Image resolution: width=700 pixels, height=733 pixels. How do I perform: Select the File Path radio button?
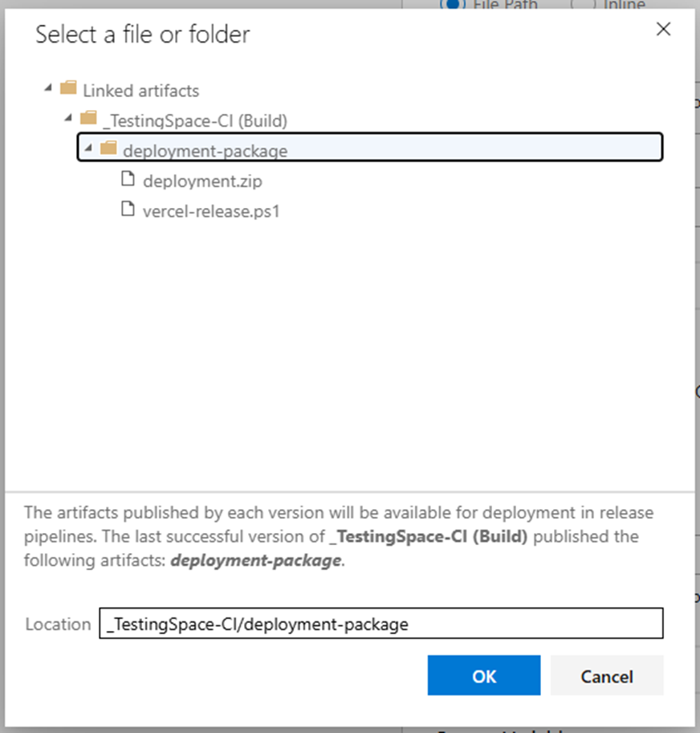click(x=451, y=4)
